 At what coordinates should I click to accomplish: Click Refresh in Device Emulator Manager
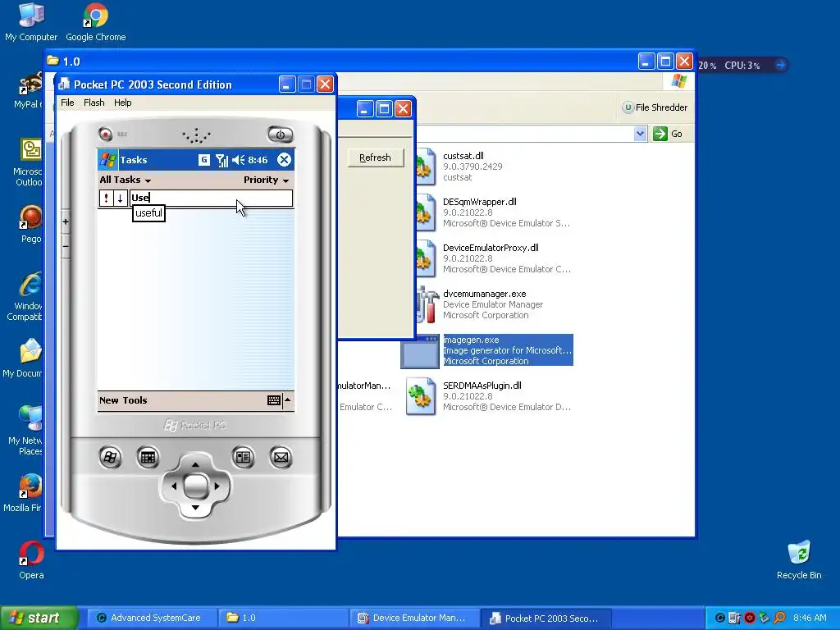[x=376, y=157]
